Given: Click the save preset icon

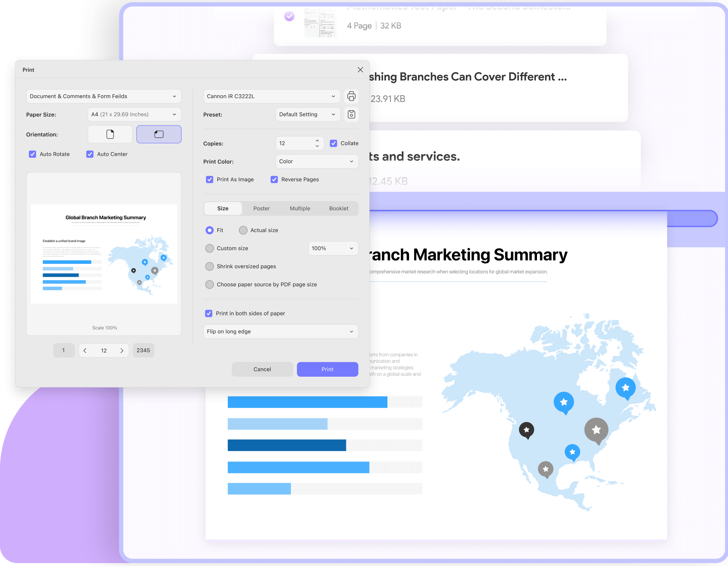Looking at the screenshot, I should [351, 115].
